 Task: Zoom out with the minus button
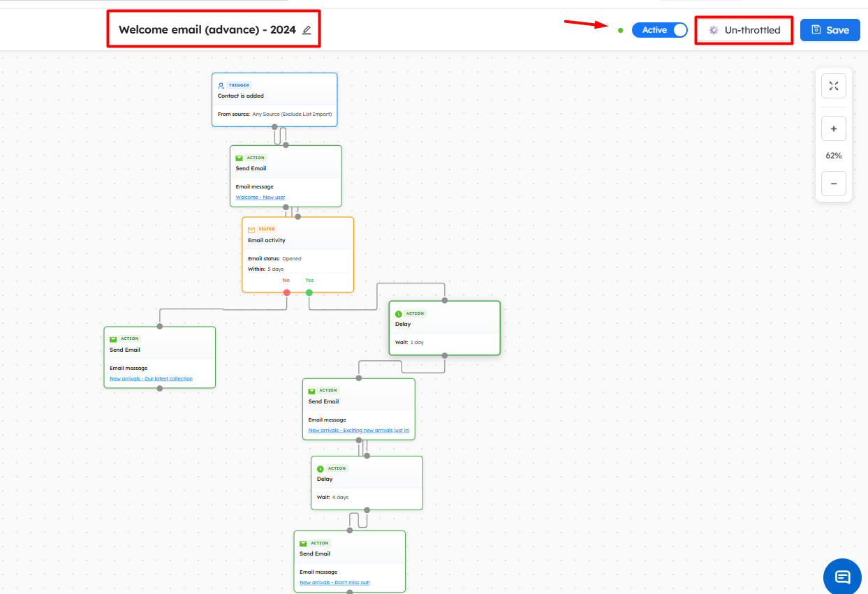point(833,184)
